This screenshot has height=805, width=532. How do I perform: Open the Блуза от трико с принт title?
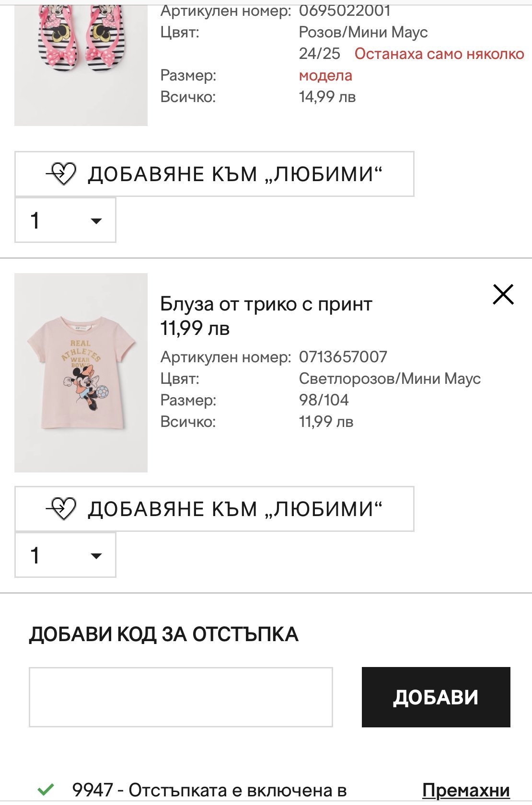(x=266, y=304)
